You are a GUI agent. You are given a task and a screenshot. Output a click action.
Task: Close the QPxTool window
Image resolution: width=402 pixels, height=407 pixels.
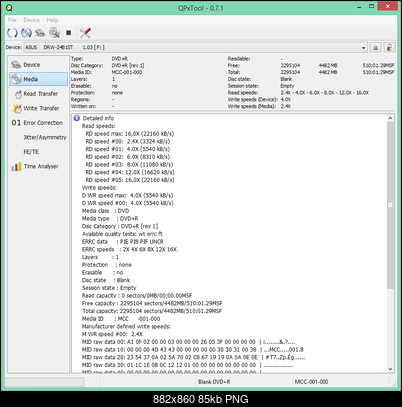tap(388, 6)
